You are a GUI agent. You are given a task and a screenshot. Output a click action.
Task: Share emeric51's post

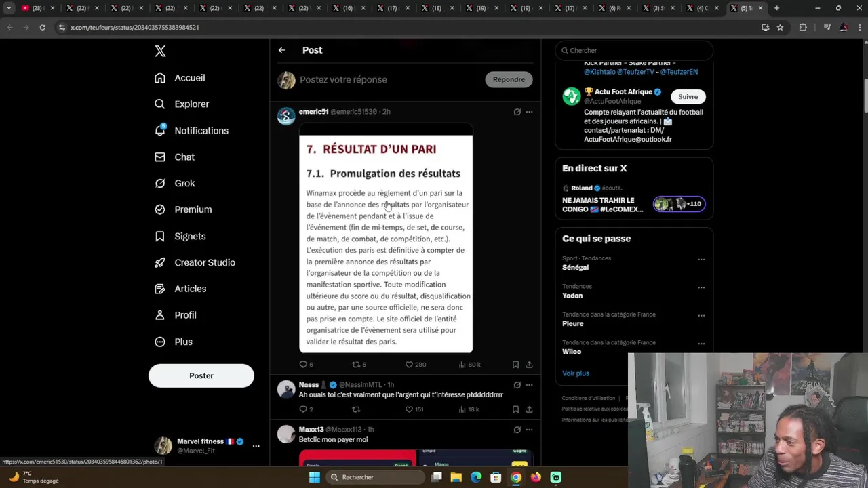point(529,365)
